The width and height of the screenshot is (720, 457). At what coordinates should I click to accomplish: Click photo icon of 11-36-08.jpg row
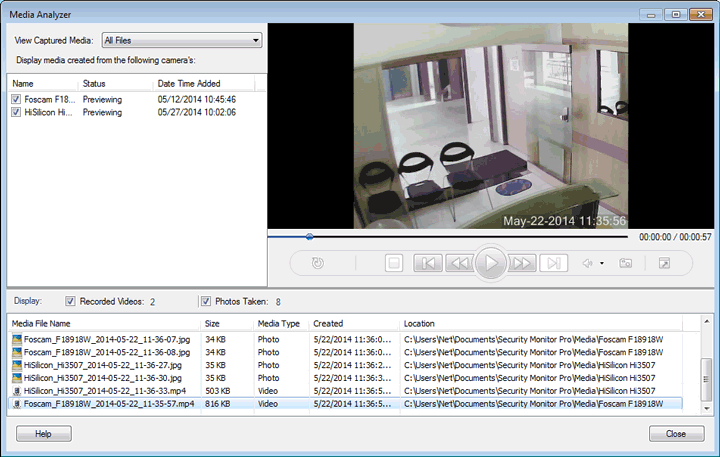point(17,352)
